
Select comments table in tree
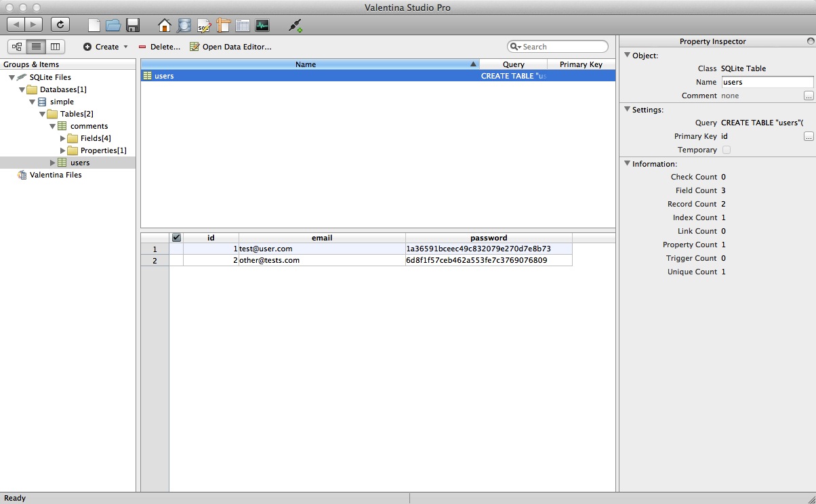coord(89,126)
